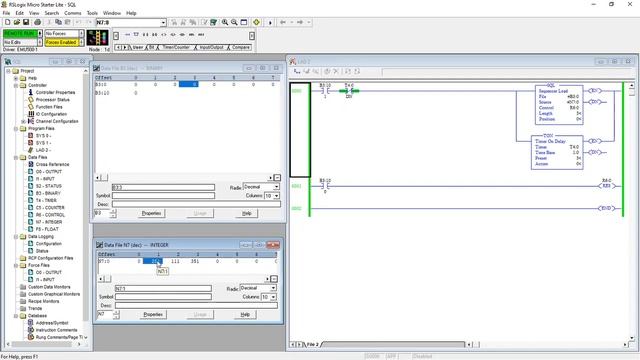Open Address/Symbol database item
The width and height of the screenshot is (640, 360).
[x=52, y=323]
